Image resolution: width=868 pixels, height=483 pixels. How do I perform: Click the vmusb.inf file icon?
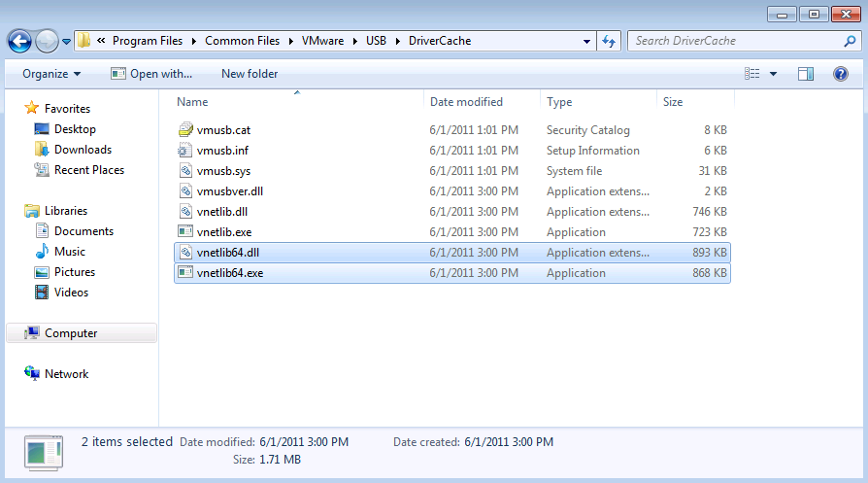pos(185,150)
